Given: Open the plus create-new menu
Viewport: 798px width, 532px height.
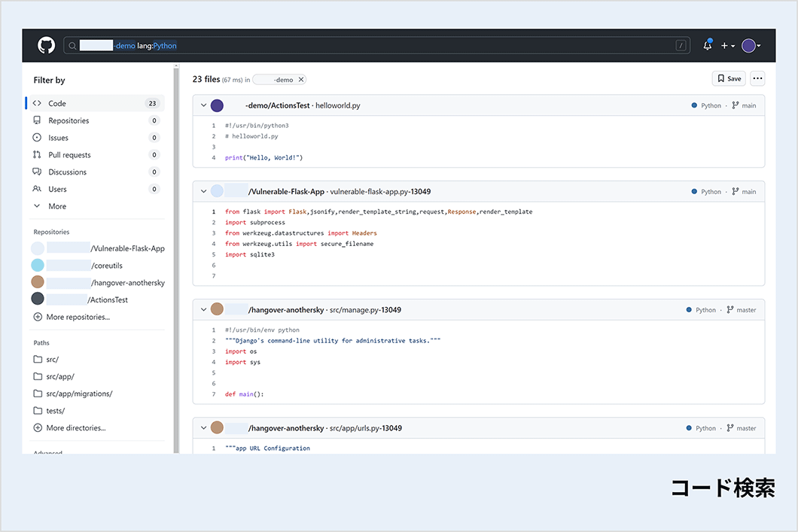Looking at the screenshot, I should 727,46.
